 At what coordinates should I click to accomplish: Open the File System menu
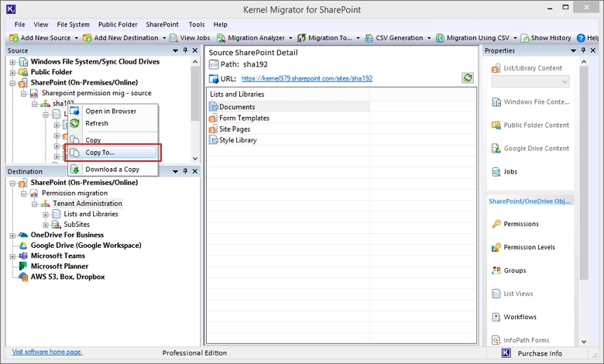tap(74, 24)
